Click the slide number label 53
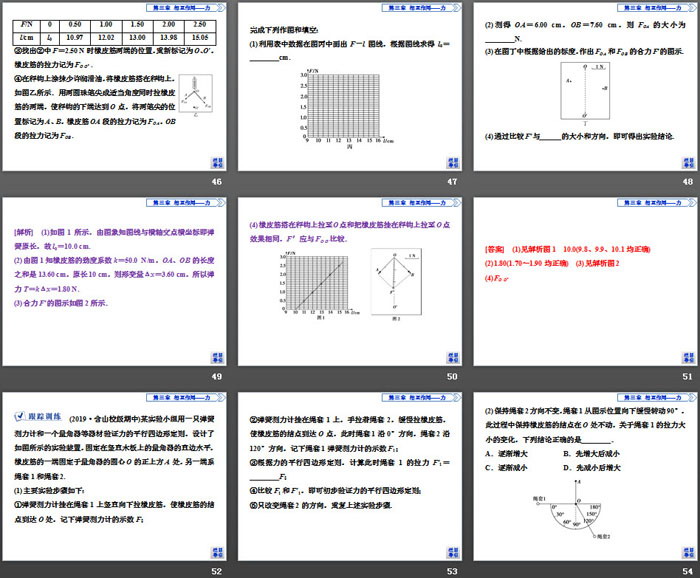This screenshot has height=578, width=700. point(452,571)
